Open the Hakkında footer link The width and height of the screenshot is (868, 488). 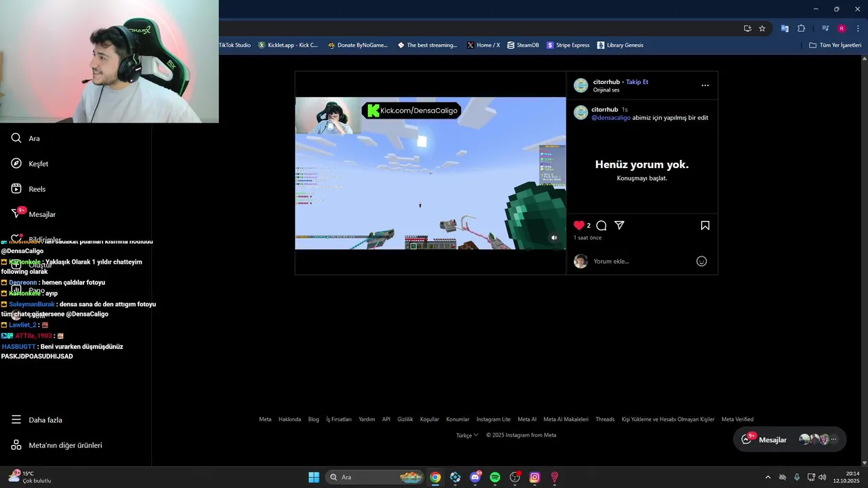point(290,419)
